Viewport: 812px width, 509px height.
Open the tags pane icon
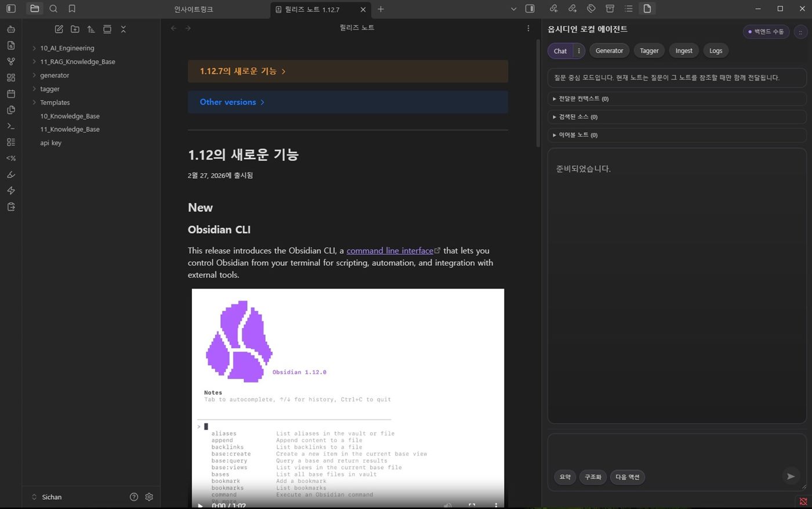coord(591,9)
